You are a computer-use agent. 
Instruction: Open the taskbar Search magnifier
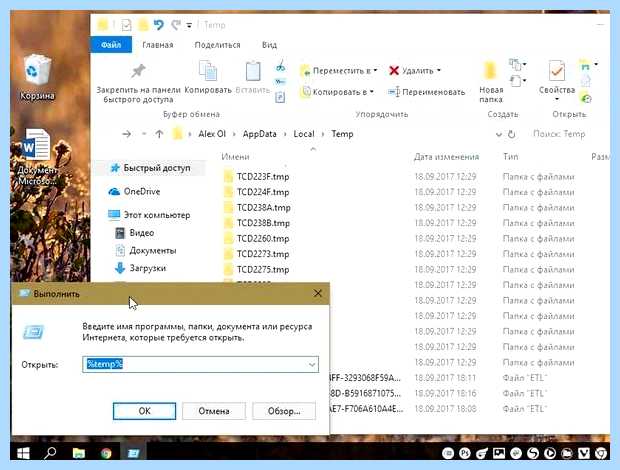click(50, 453)
